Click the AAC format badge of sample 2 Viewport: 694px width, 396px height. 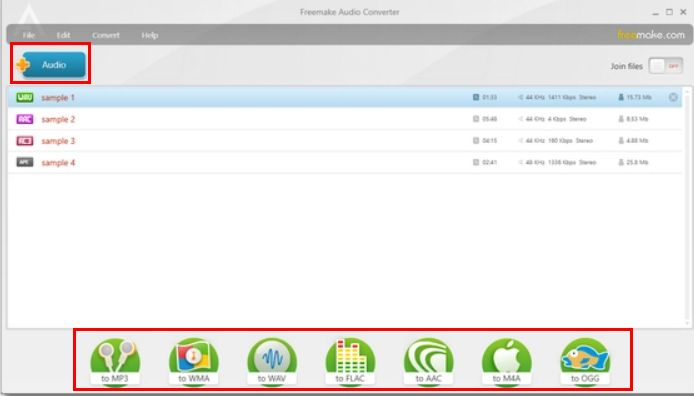(x=25, y=119)
